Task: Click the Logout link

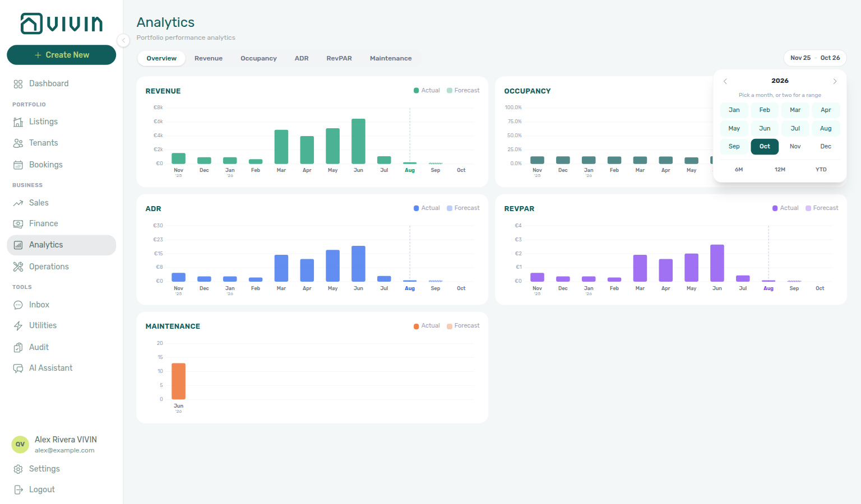Action: click(x=62, y=490)
